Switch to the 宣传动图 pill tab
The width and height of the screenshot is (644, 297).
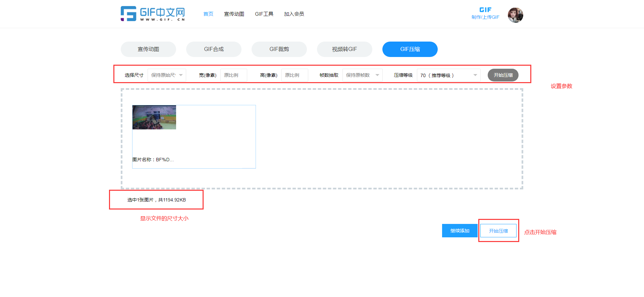coord(148,49)
